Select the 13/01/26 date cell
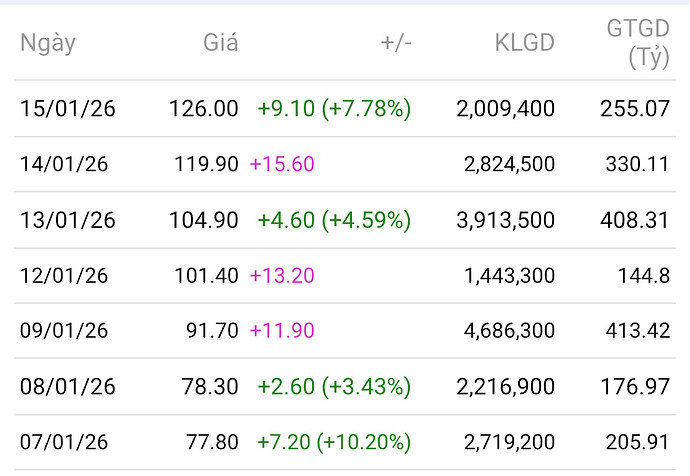Image resolution: width=690 pixels, height=476 pixels. point(67,220)
